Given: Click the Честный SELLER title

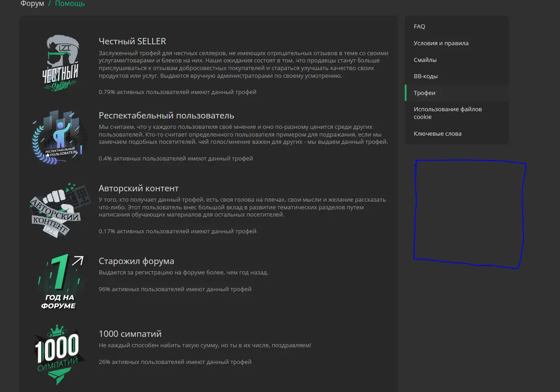Looking at the screenshot, I should point(132,41).
